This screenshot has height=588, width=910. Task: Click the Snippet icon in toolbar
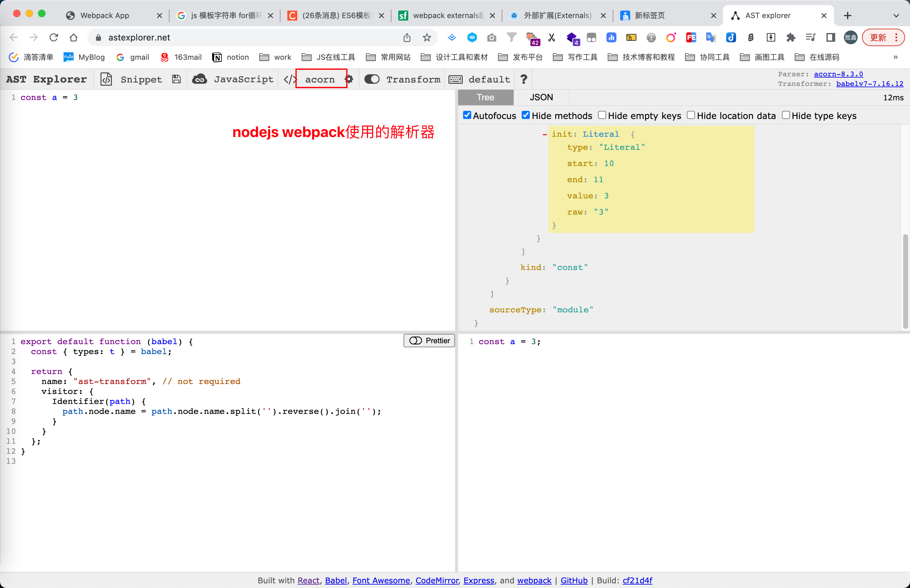point(107,79)
